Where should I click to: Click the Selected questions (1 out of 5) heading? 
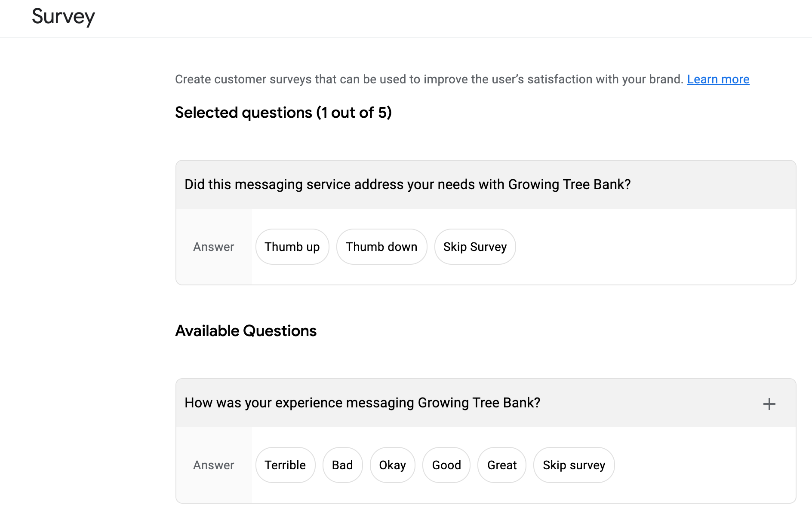point(283,113)
